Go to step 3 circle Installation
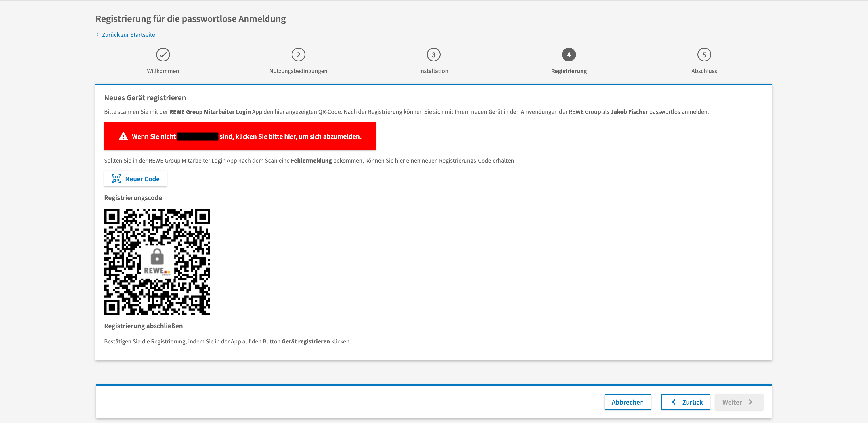 (434, 55)
